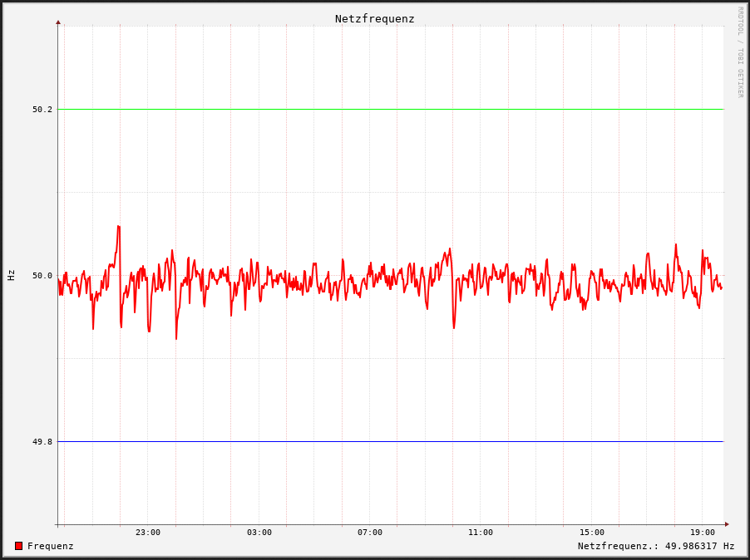Click the 50.2 tick label on the Y axis

[42, 109]
